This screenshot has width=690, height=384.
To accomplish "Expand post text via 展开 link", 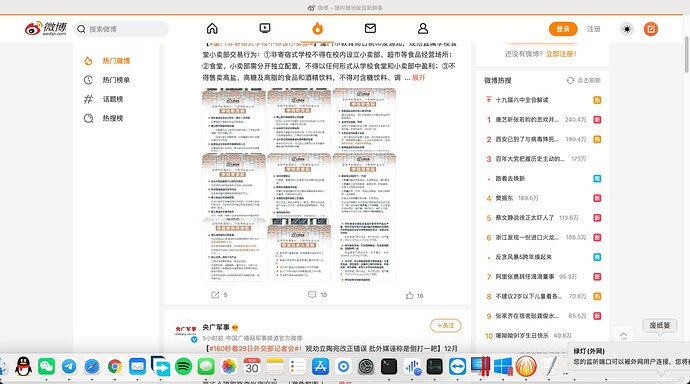I will tap(418, 77).
